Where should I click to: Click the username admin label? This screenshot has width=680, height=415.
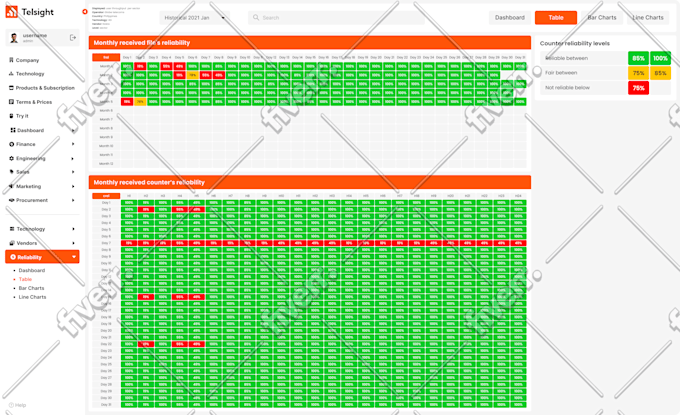coord(35,38)
